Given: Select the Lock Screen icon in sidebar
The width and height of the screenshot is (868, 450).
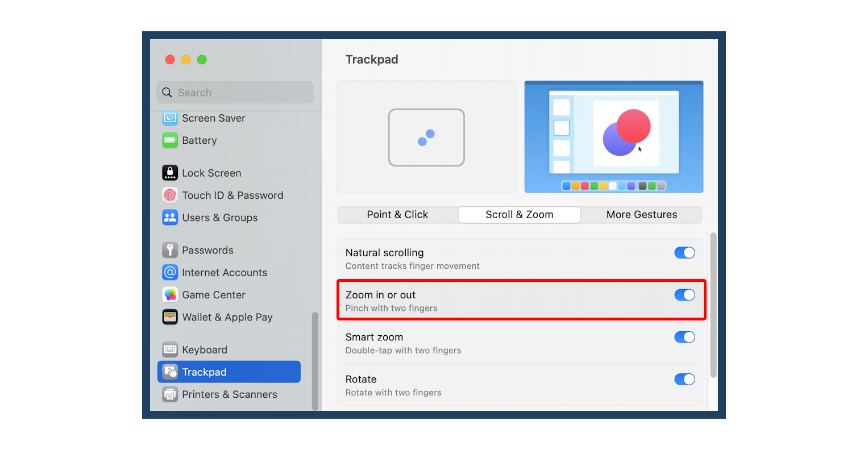Looking at the screenshot, I should pos(170,173).
